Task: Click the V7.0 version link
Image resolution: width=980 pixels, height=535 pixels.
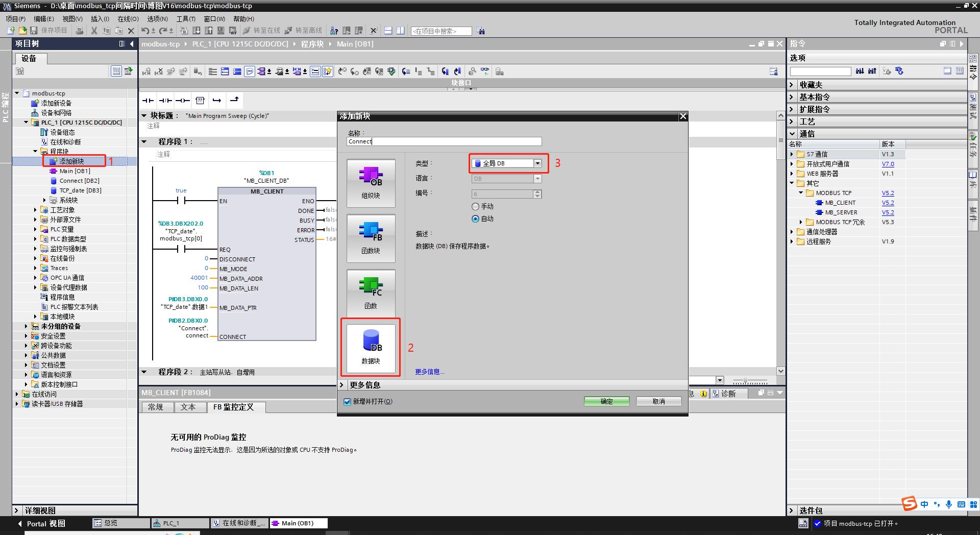Action: (x=888, y=164)
